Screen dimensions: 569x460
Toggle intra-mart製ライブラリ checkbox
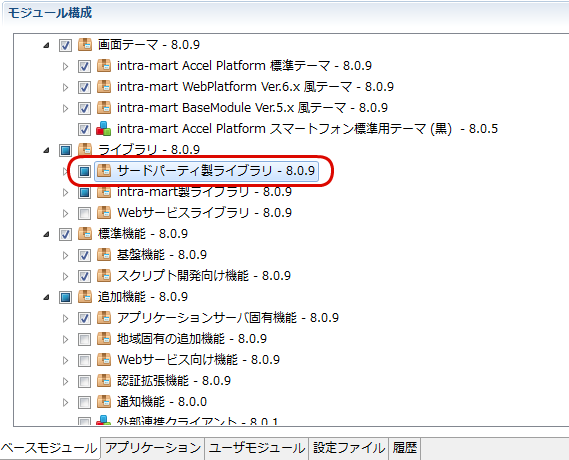pyautogui.click(x=84, y=193)
